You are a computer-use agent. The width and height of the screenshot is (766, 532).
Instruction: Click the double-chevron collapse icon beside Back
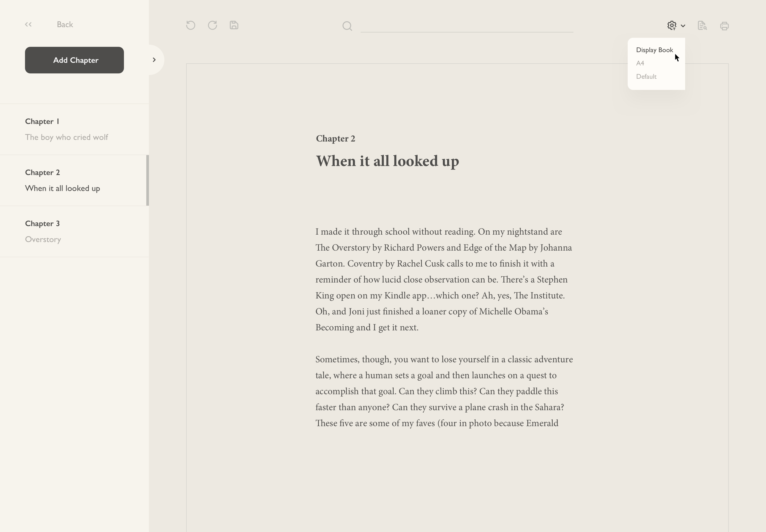pos(28,24)
